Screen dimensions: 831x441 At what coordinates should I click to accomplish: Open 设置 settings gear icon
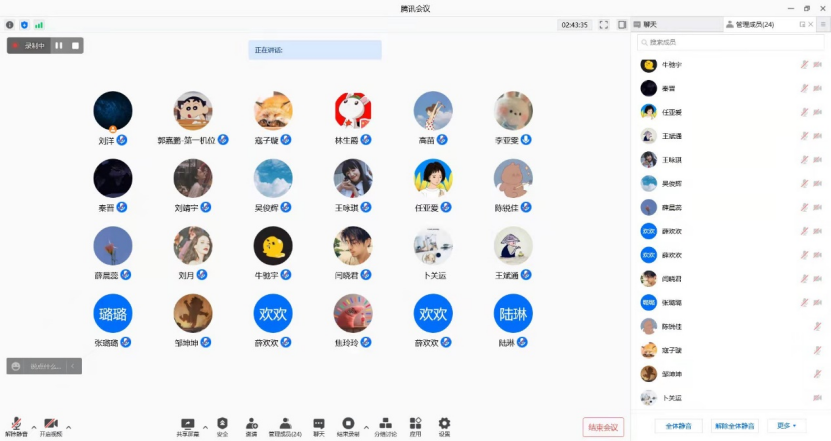point(444,424)
